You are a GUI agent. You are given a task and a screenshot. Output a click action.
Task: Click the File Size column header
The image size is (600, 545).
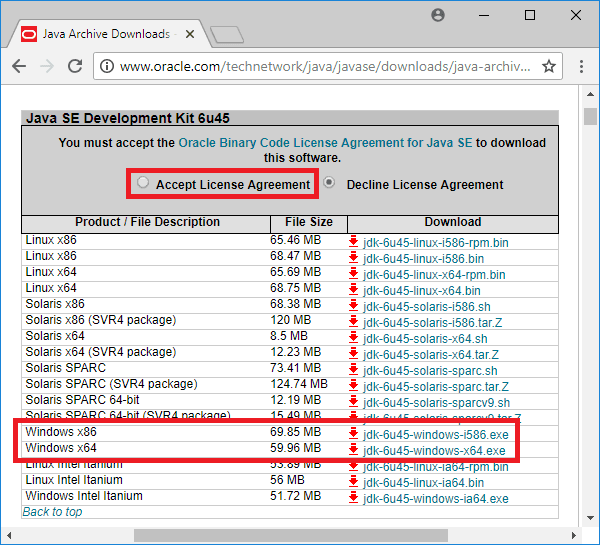309,222
